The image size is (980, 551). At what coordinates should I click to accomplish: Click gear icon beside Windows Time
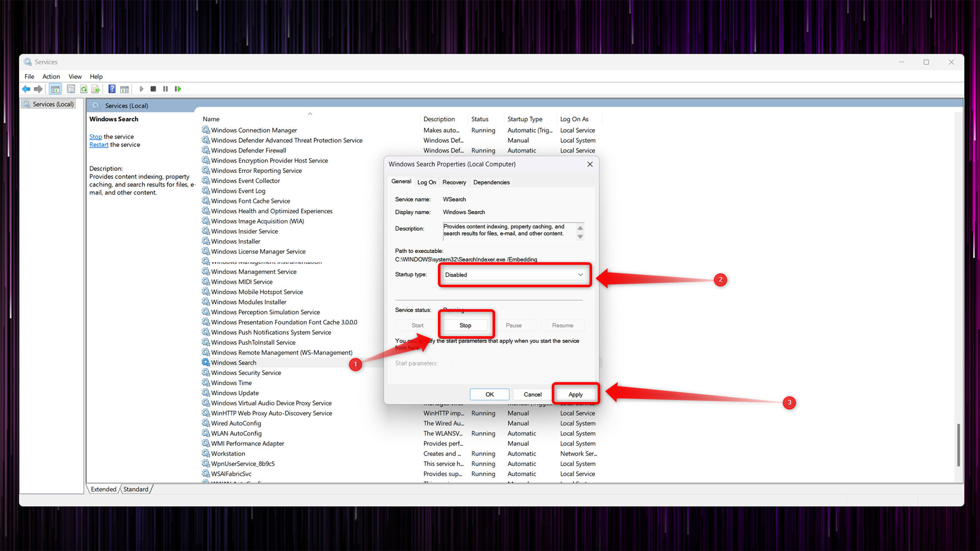[206, 383]
